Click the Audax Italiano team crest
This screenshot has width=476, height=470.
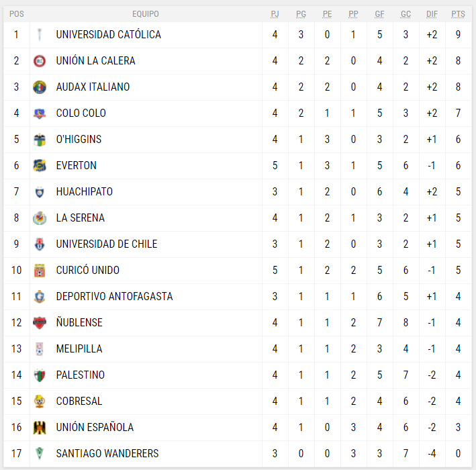point(40,87)
